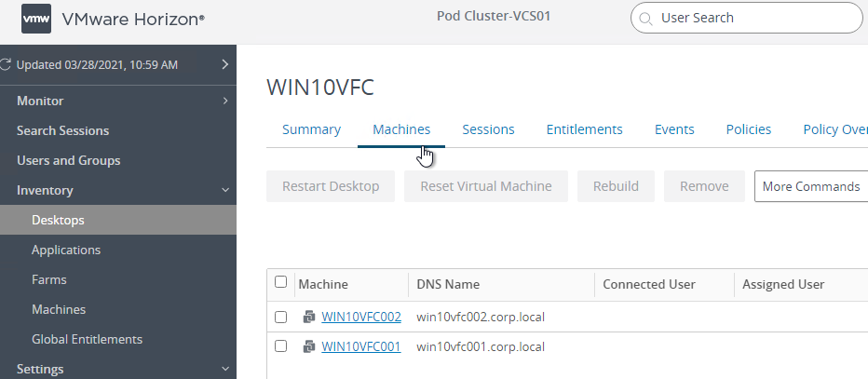The image size is (868, 379).
Task: Check the box for WIN10VFC001 row
Action: point(280,346)
